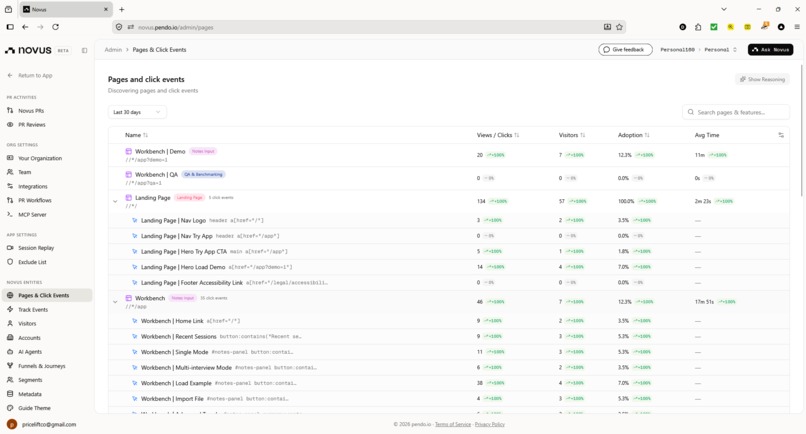
Task: Click Workbench | Multi-interview Mode row
Action: point(449,368)
